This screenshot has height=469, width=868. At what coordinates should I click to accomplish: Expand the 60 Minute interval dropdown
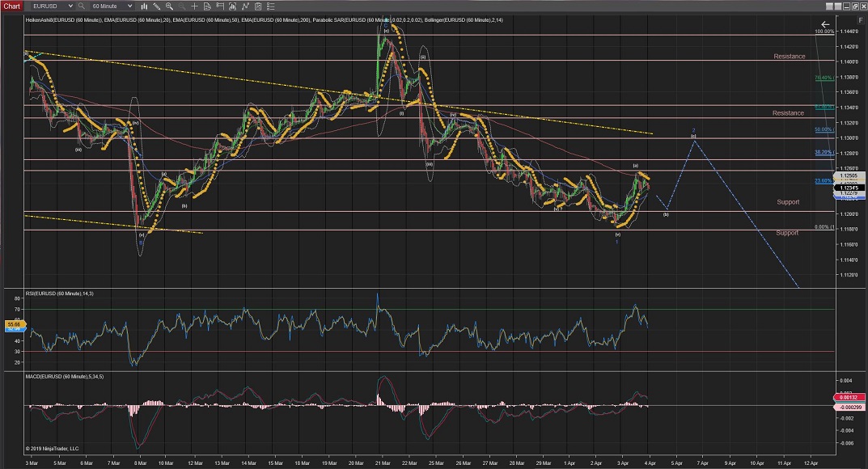pyautogui.click(x=112, y=6)
